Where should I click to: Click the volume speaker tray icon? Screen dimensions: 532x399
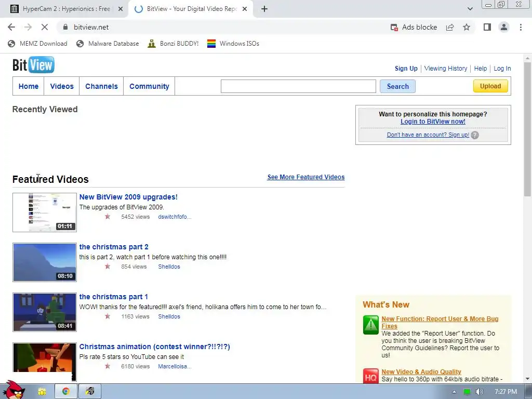pos(479,392)
